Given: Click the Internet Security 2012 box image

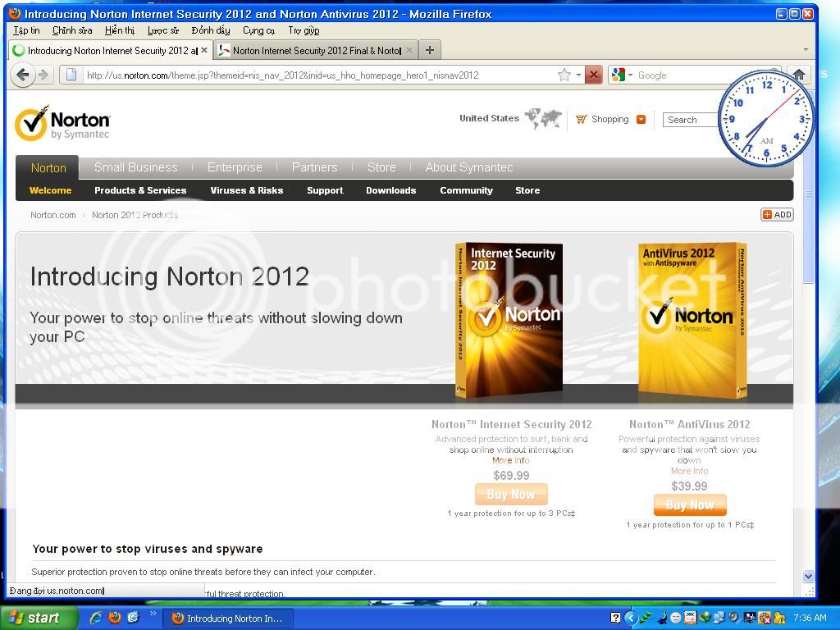Looking at the screenshot, I should point(509,321).
